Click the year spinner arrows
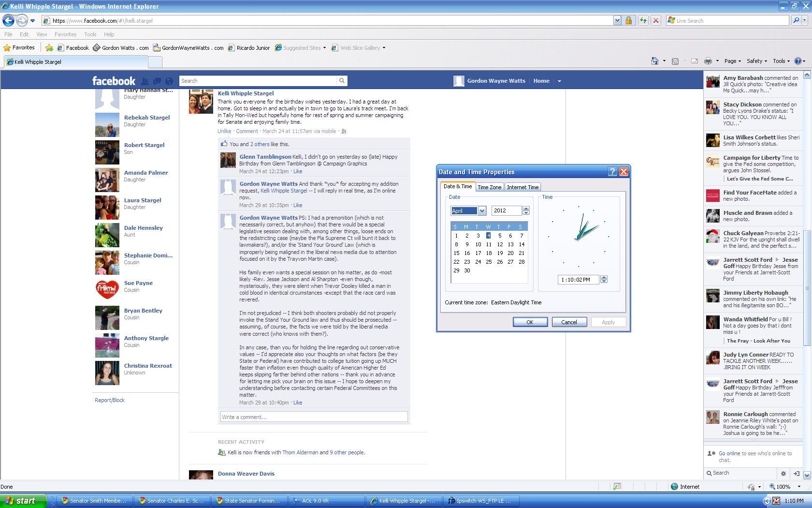812x508 pixels. 526,210
